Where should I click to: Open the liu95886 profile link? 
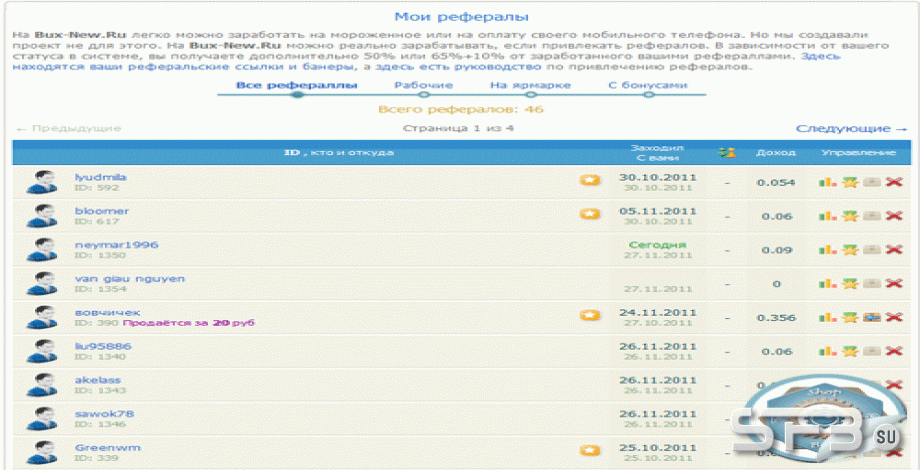[103, 346]
